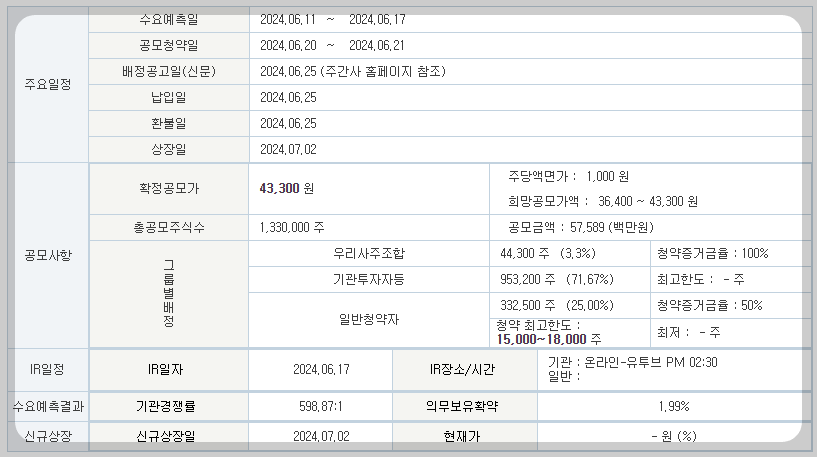Screen dimensions: 817x457
Task: Click the 수요예측일 start date 2024.06.11
Action: (x=288, y=20)
